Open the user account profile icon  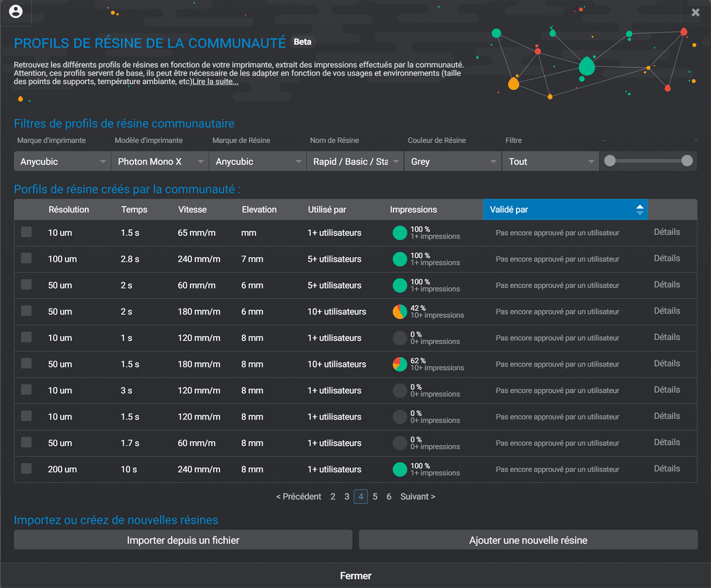[x=16, y=11]
